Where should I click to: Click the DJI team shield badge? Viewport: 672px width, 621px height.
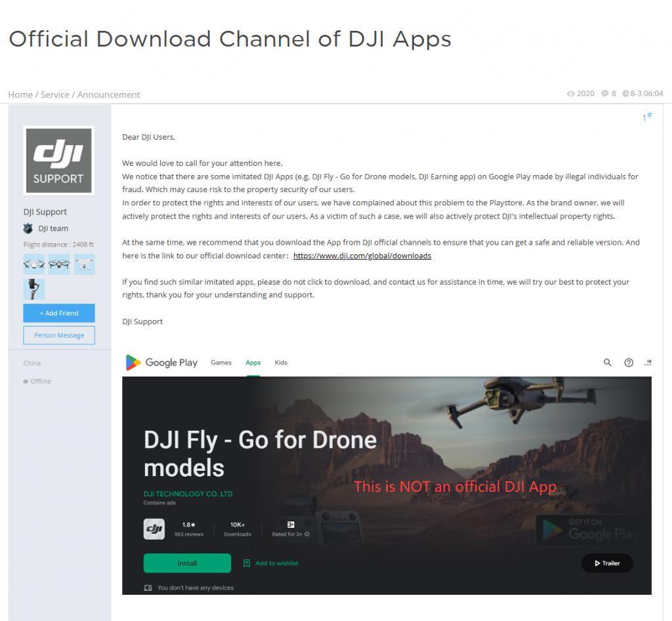(x=28, y=228)
